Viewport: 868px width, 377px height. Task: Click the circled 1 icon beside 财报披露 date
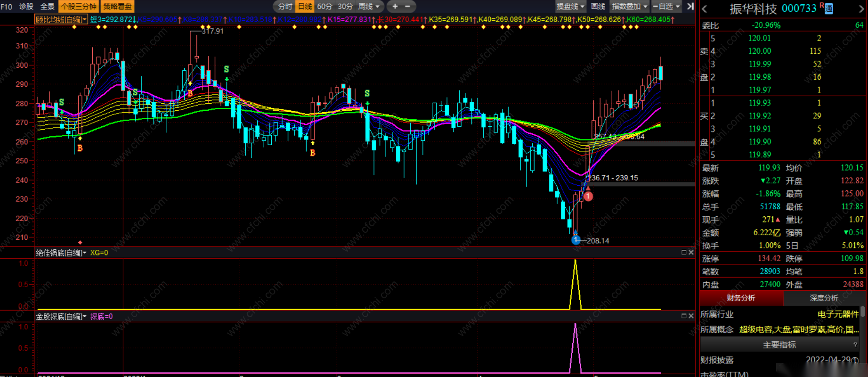(x=855, y=361)
